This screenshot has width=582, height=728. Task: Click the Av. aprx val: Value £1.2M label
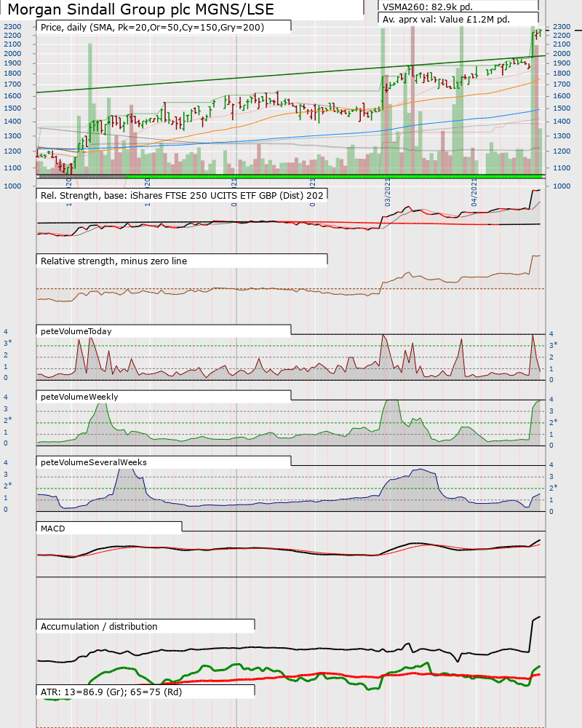coord(446,20)
